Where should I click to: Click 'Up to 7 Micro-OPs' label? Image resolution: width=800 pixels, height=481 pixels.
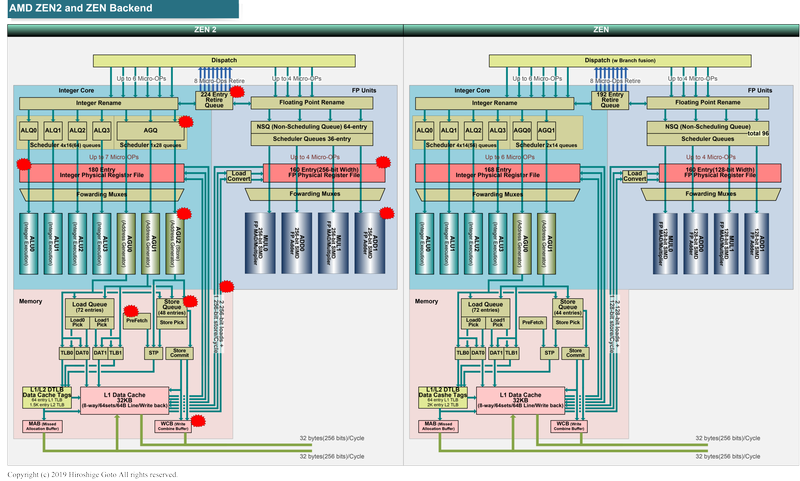pyautogui.click(x=114, y=157)
